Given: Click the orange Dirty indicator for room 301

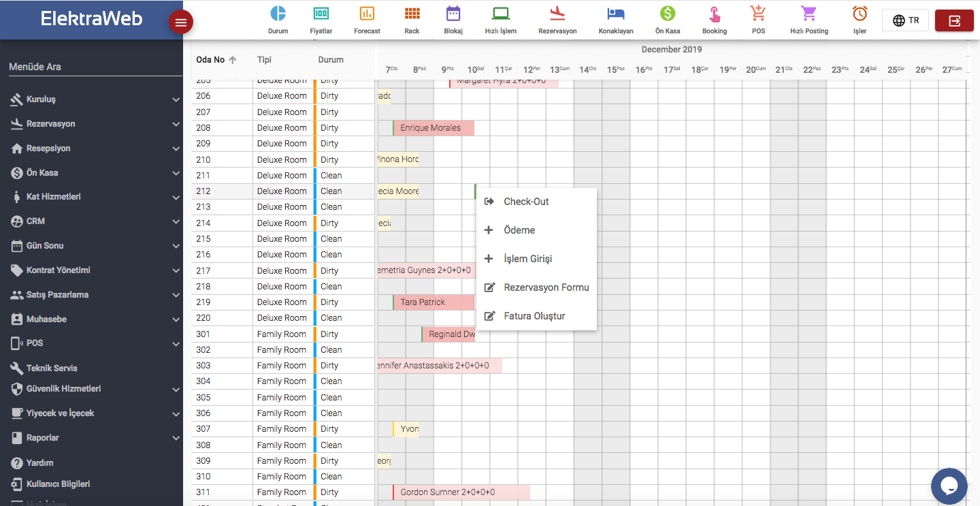Looking at the screenshot, I should tap(315, 334).
